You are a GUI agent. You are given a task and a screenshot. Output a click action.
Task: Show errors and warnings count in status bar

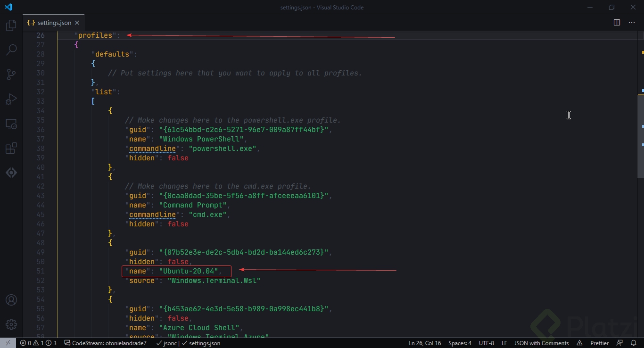coord(38,343)
